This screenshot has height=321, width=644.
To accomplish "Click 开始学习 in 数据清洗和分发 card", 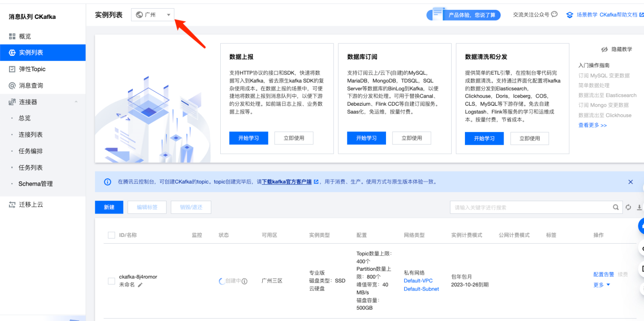I will pyautogui.click(x=484, y=138).
